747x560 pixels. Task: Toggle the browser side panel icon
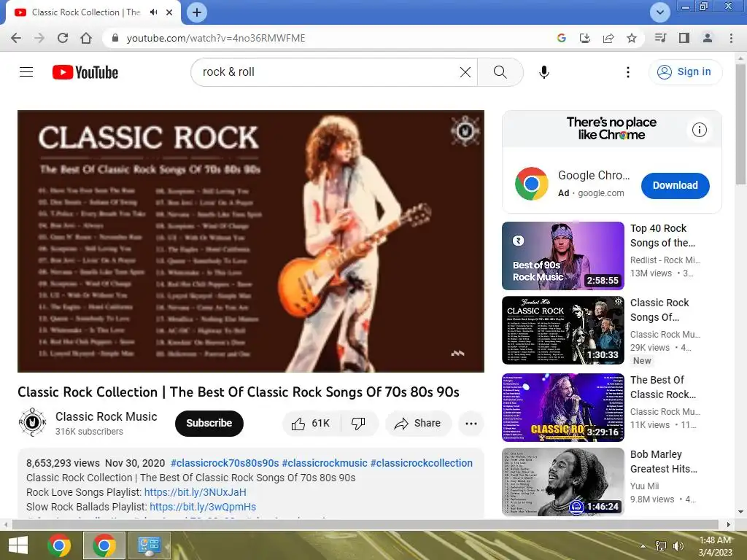(x=684, y=38)
